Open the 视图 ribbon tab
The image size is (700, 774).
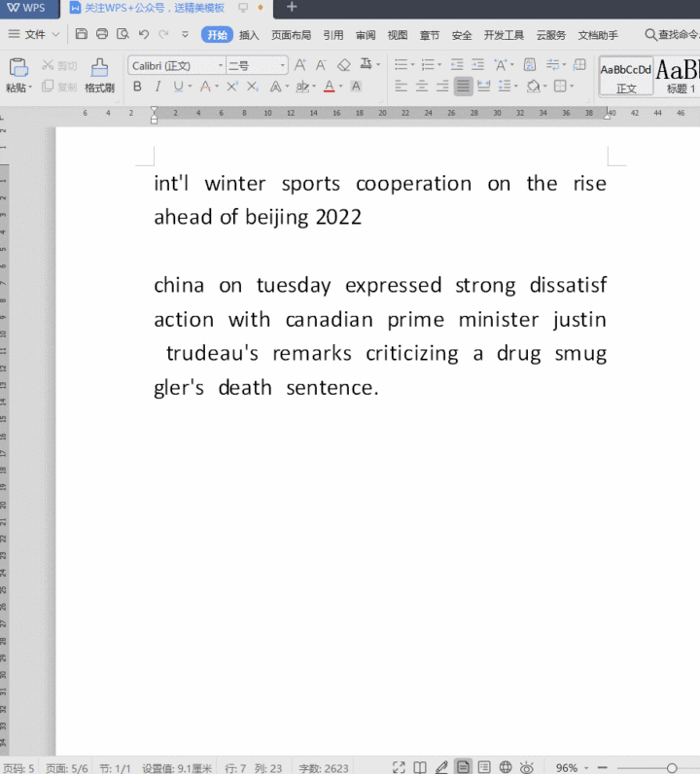point(398,35)
